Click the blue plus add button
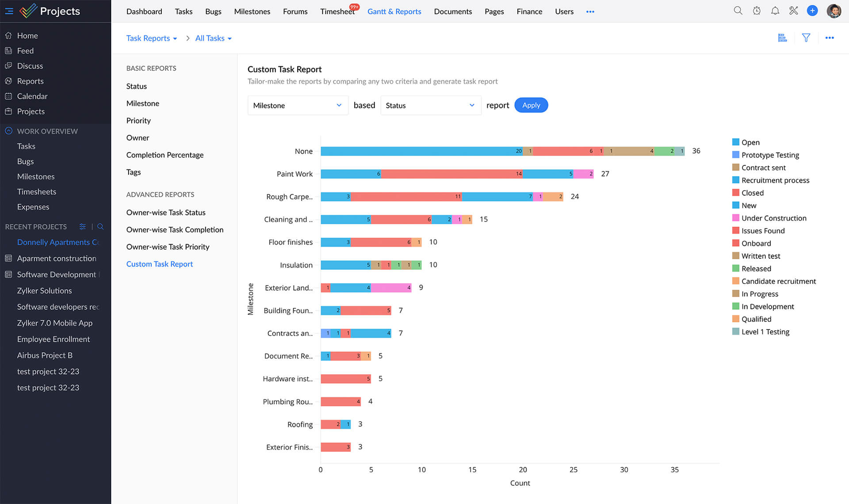 pos(812,11)
